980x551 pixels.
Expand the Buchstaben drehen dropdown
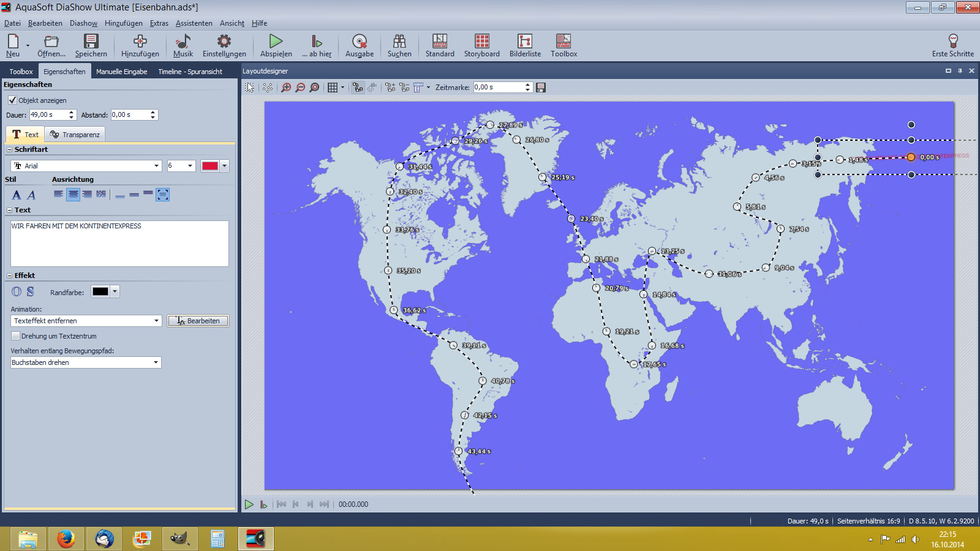pyautogui.click(x=156, y=362)
